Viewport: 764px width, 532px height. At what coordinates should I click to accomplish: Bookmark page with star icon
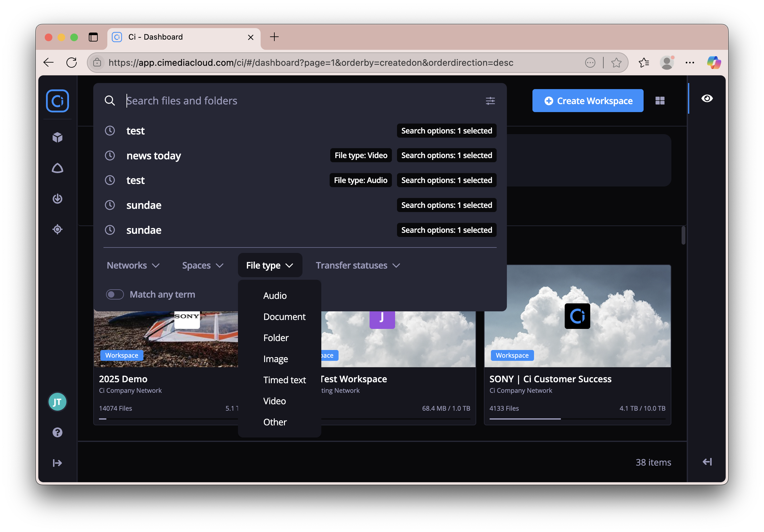(x=616, y=63)
